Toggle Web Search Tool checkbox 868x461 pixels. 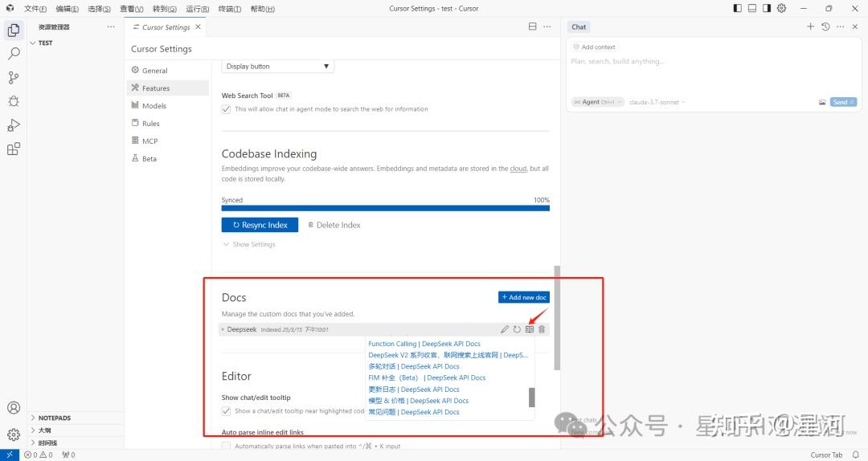pyautogui.click(x=226, y=109)
